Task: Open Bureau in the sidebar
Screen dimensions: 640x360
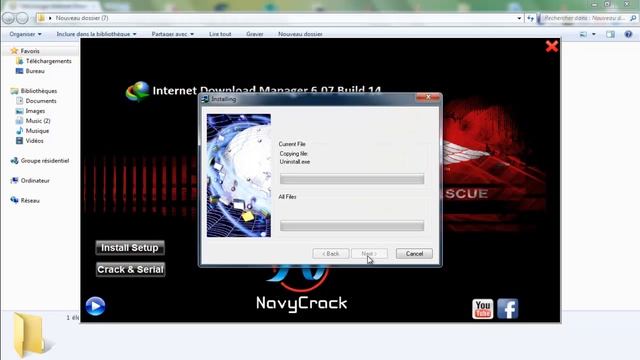Action: point(35,71)
